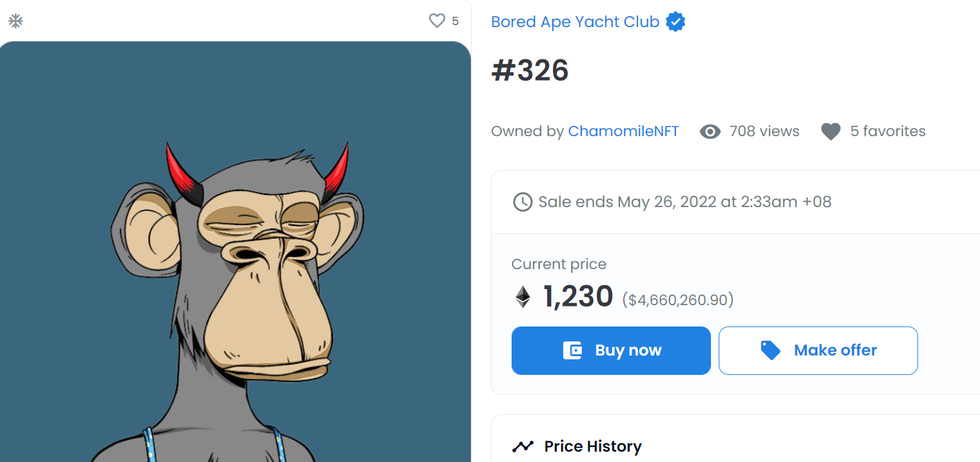Click the wallet icon in Buy now
This screenshot has width=980, height=462.
[x=572, y=350]
